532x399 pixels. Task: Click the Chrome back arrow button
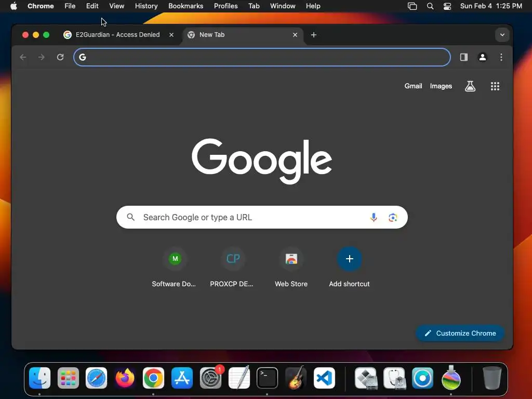[23, 57]
